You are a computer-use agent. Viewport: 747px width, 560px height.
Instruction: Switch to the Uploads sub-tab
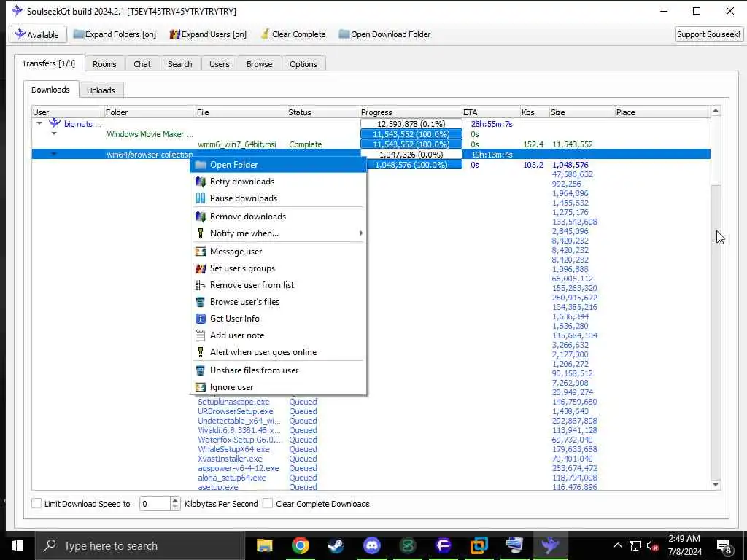[x=101, y=90]
